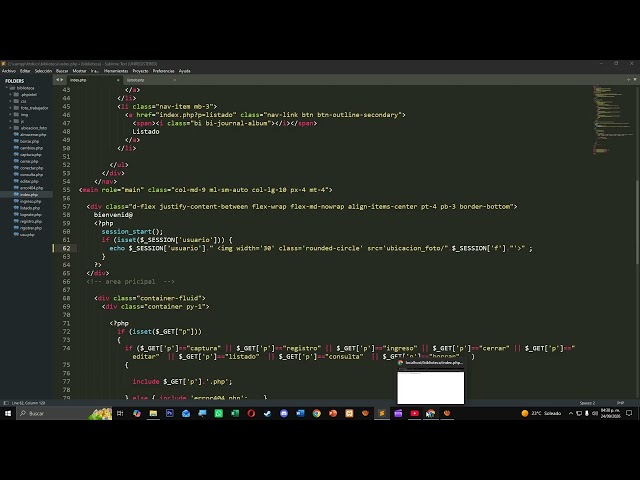
Task: Open File Explorer from taskbar
Action: pos(153,413)
